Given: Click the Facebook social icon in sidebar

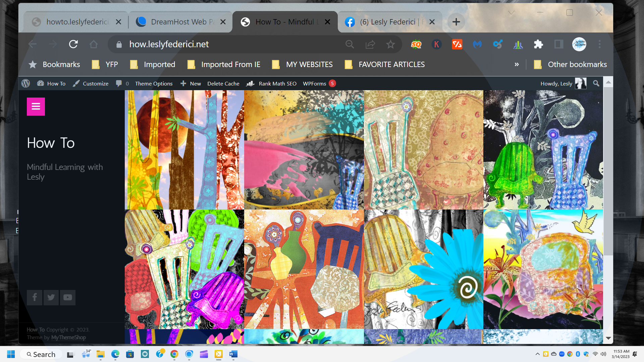Looking at the screenshot, I should pos(35,297).
